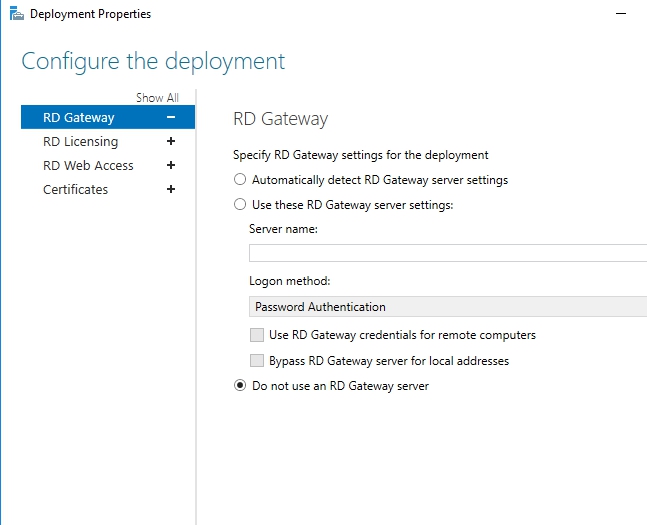Image resolution: width=647 pixels, height=525 pixels.
Task: Expand RD Licensing with its plus icon
Action: click(x=171, y=142)
